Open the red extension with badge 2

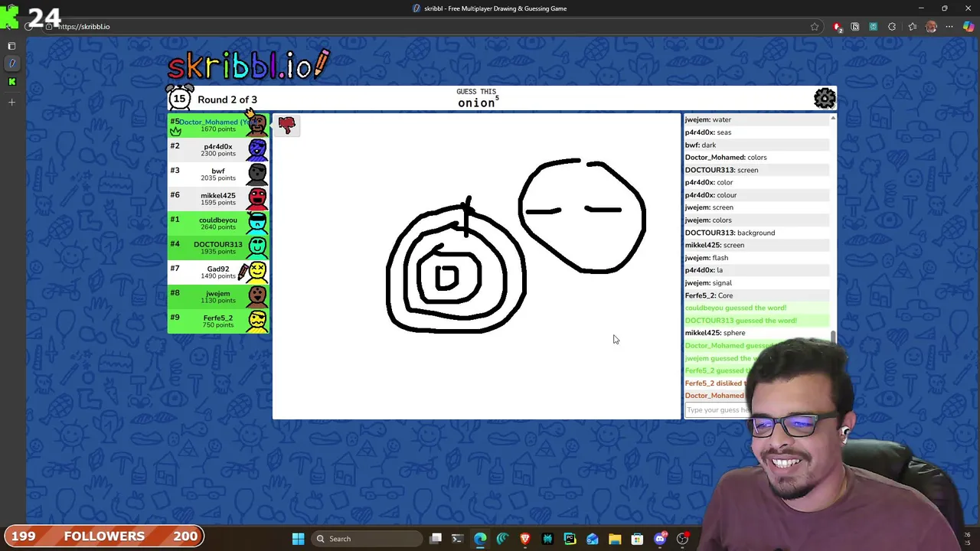(838, 27)
